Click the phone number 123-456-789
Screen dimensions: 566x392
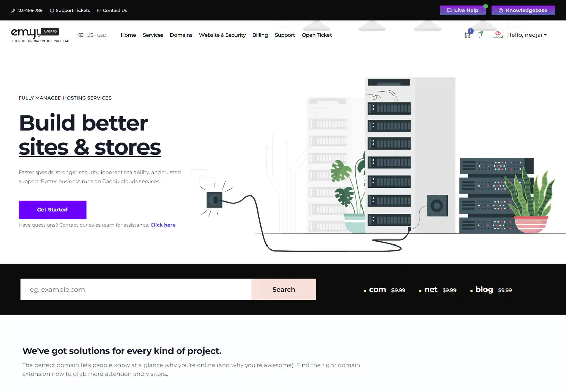pos(27,10)
